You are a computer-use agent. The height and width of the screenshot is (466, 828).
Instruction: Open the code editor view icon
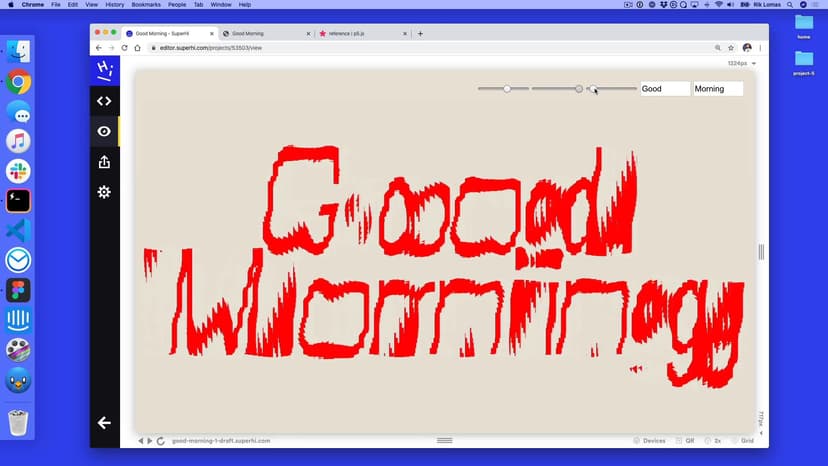pyautogui.click(x=104, y=101)
